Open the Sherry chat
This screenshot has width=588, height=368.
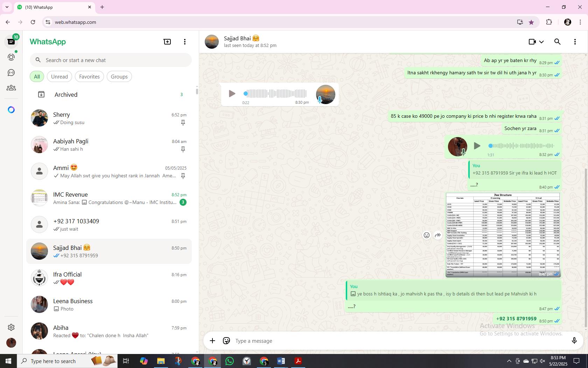click(109, 118)
